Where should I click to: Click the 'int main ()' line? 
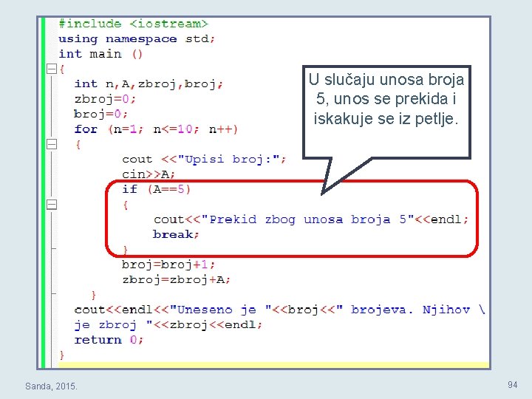[100, 54]
